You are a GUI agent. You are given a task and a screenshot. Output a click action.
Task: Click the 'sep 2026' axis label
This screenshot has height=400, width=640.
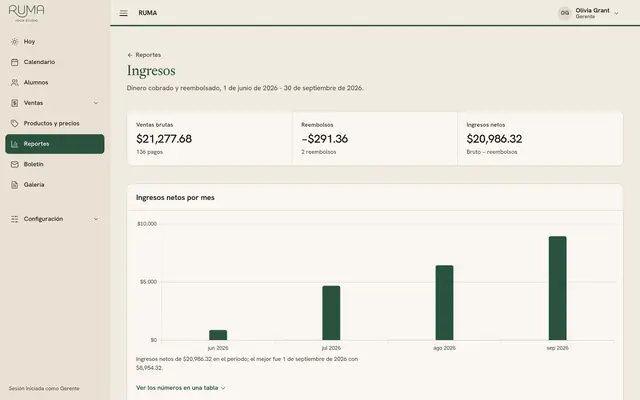[x=558, y=348]
